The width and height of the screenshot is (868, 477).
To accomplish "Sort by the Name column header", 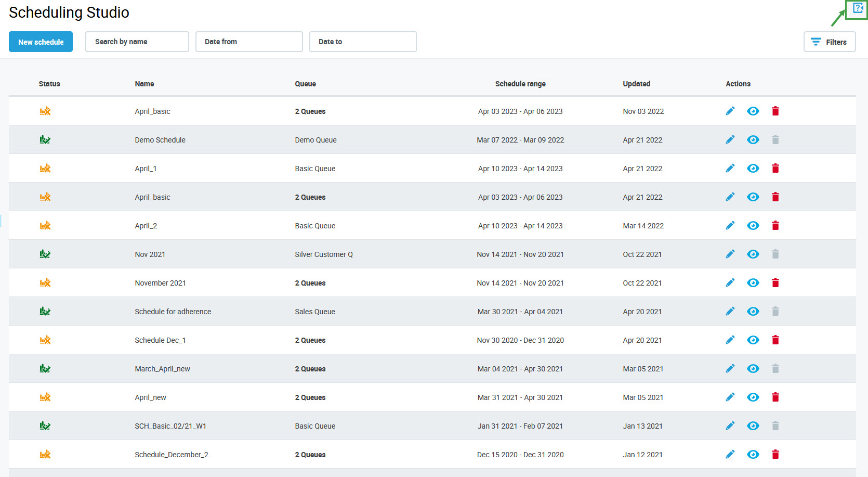I will (144, 84).
